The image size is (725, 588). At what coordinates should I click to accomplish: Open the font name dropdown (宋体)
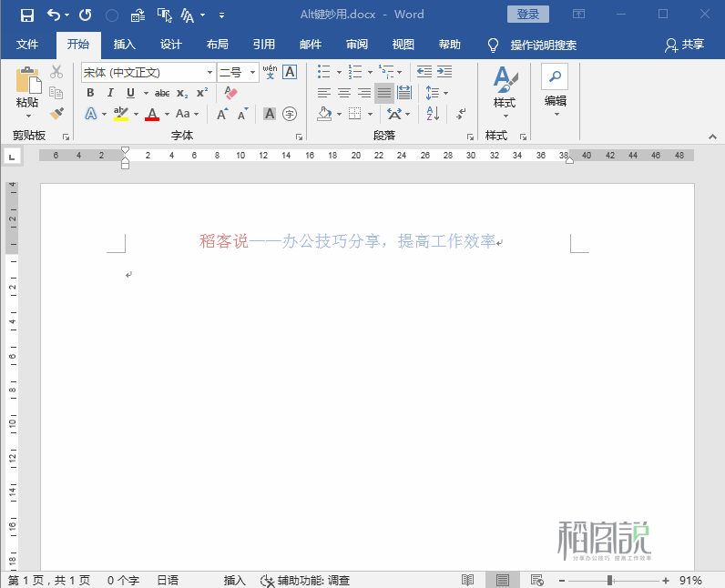tap(209, 73)
